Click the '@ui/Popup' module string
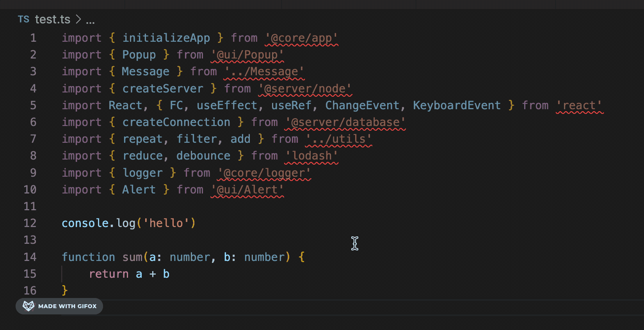 point(247,55)
